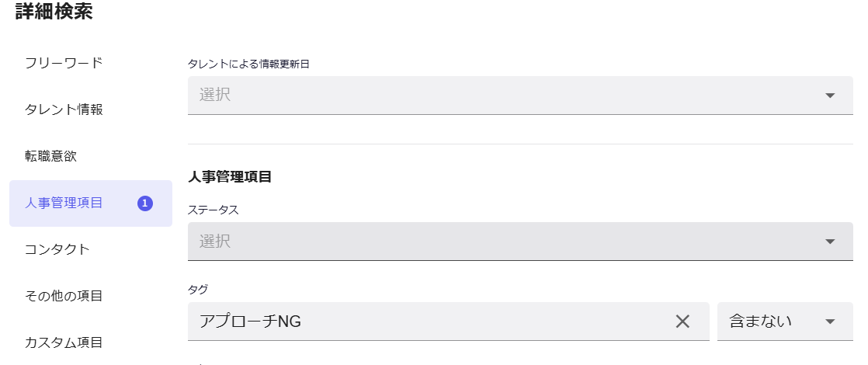This screenshot has width=868, height=365.
Task: Switch to その他の項目 in the sidebar
Action: pos(64,296)
